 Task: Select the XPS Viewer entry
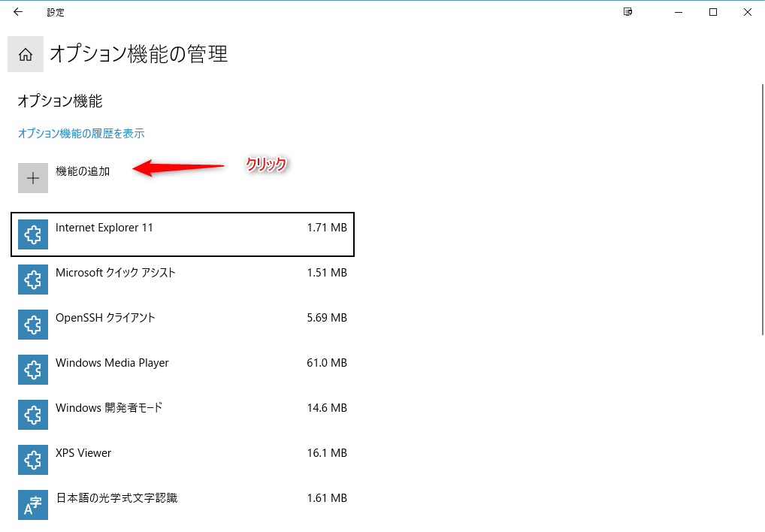(183, 460)
